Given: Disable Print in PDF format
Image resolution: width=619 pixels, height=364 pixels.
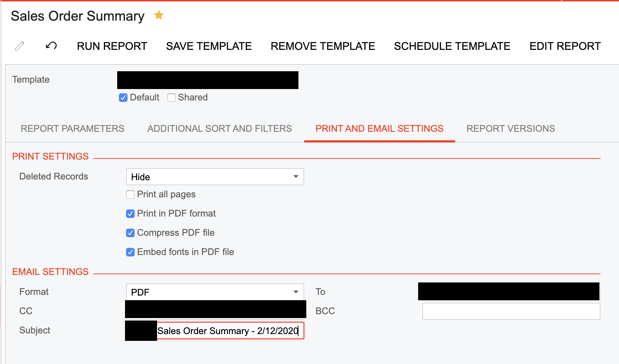Looking at the screenshot, I should (x=130, y=214).
